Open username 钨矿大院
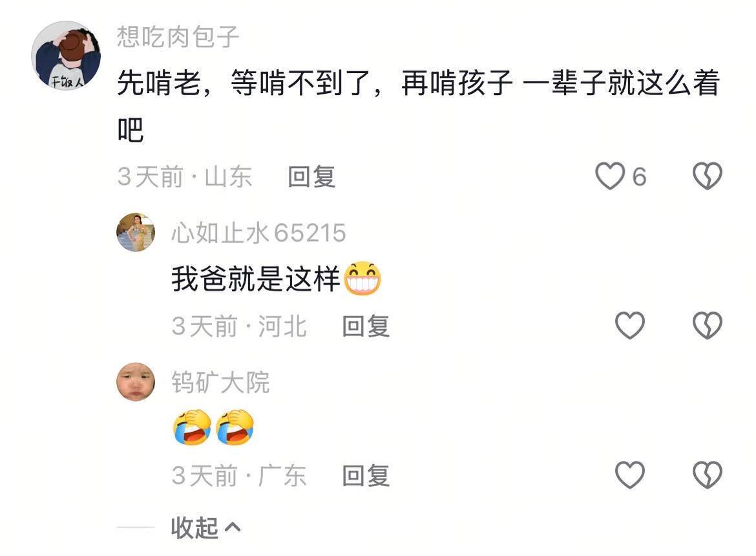Screen dimensions: 756x556 tap(220, 383)
